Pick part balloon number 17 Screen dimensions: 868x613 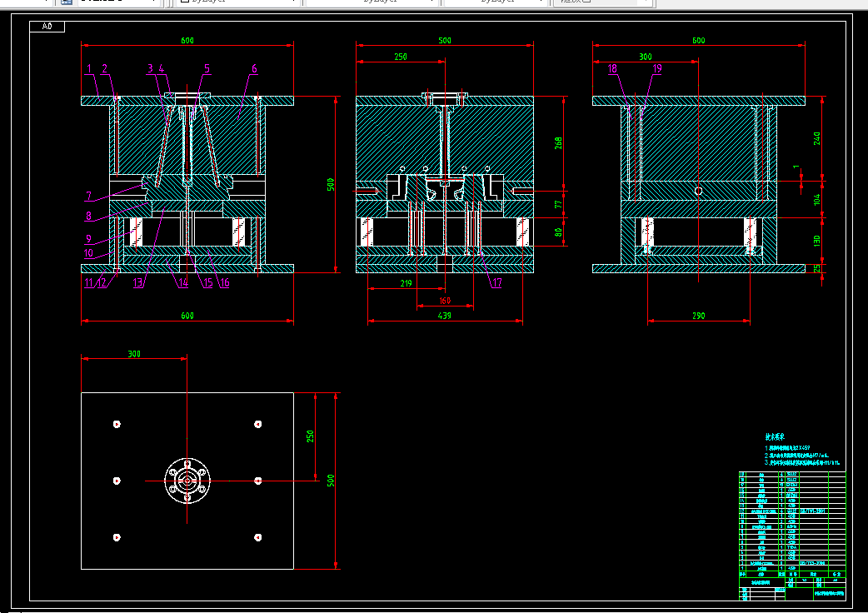[x=497, y=282]
